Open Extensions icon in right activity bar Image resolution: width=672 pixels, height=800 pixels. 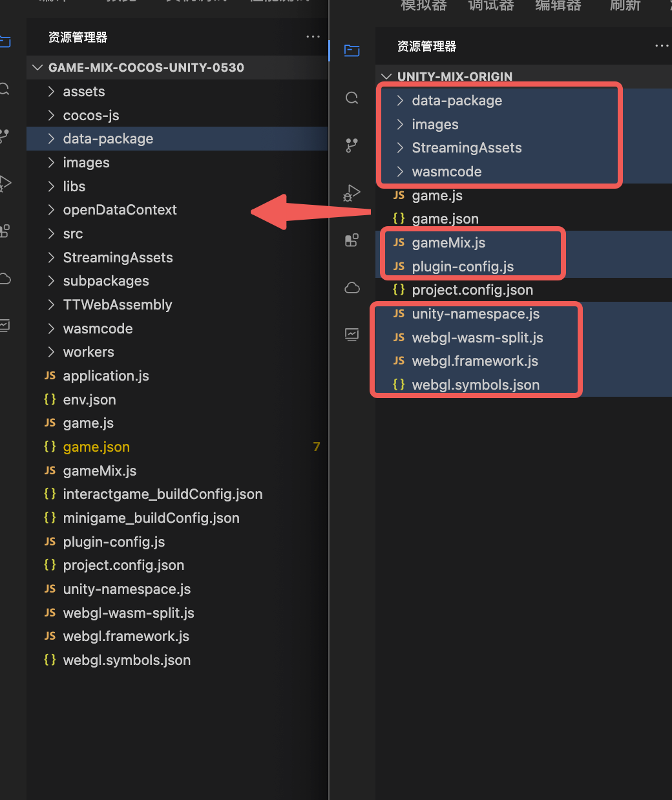(352, 240)
